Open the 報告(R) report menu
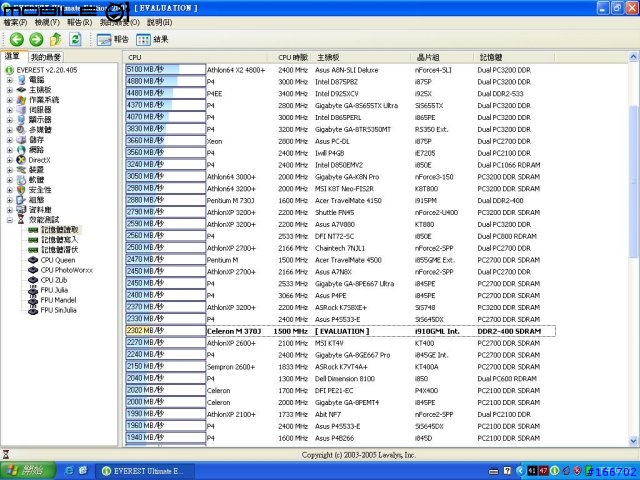Image resolution: width=640 pixels, height=480 pixels. (x=80, y=22)
